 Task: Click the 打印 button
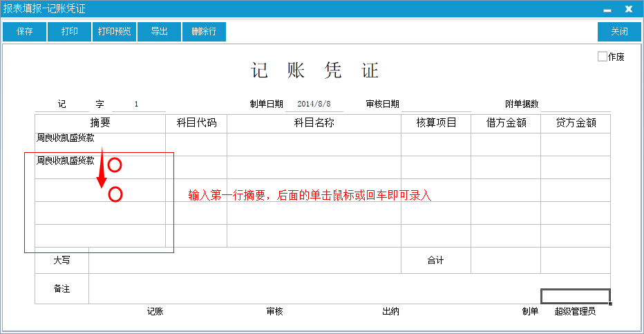point(69,32)
